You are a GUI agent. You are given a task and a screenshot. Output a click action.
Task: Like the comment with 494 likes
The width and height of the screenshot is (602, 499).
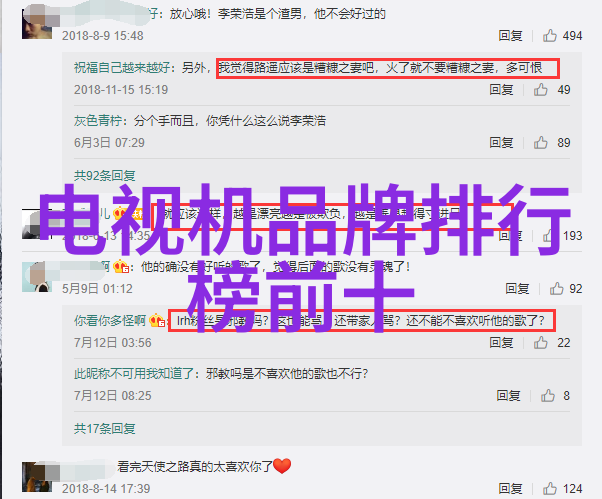(549, 36)
